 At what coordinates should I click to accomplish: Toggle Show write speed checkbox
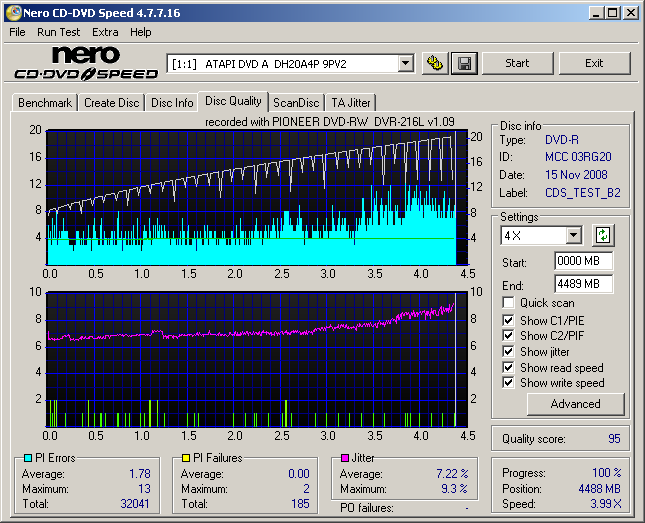509,383
